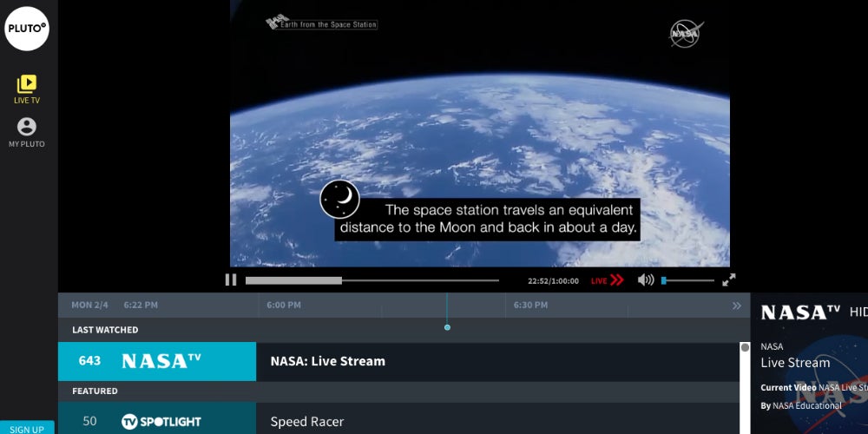This screenshot has height=434, width=868.
Task: Select the TV Spotlight channel 50
Action: 157,422
